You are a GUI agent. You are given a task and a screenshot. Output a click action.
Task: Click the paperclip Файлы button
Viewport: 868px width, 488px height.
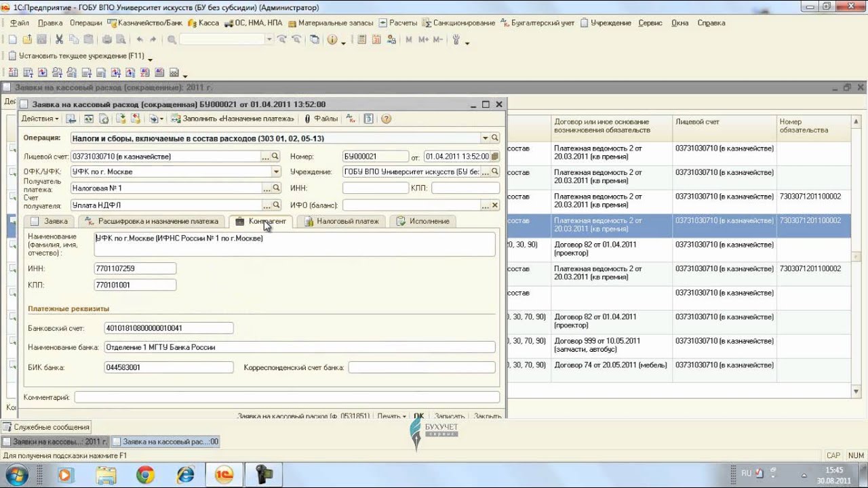[x=321, y=119]
